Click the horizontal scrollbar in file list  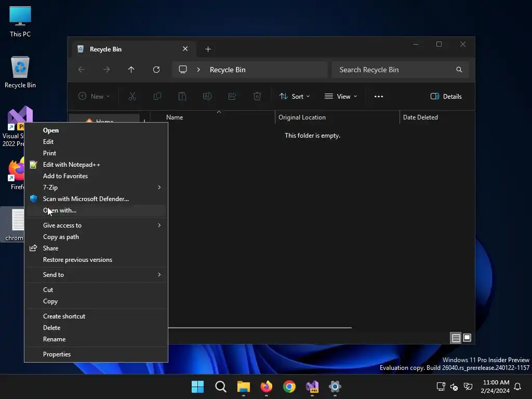coord(260,328)
